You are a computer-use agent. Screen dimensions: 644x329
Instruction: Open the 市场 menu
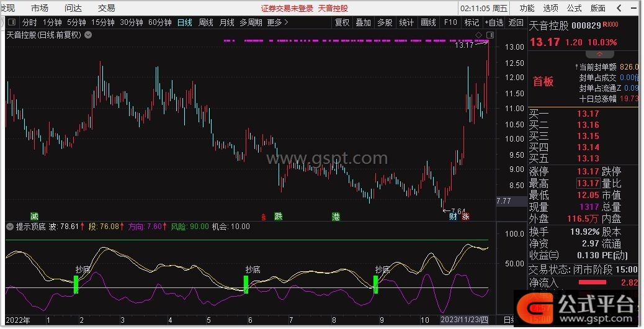(x=40, y=8)
